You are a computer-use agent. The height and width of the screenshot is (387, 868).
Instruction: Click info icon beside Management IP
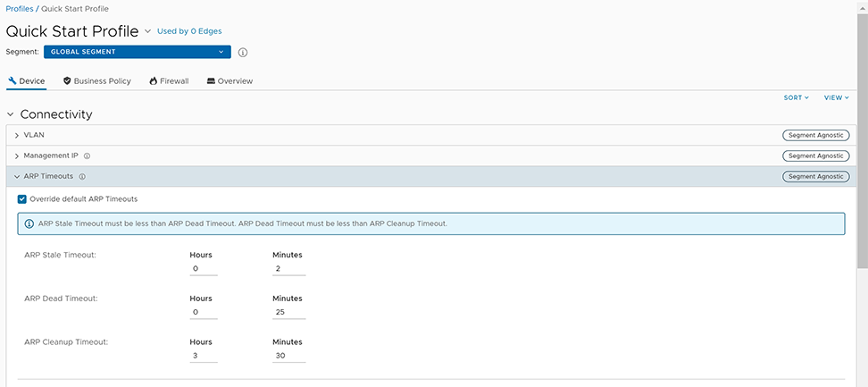point(87,156)
